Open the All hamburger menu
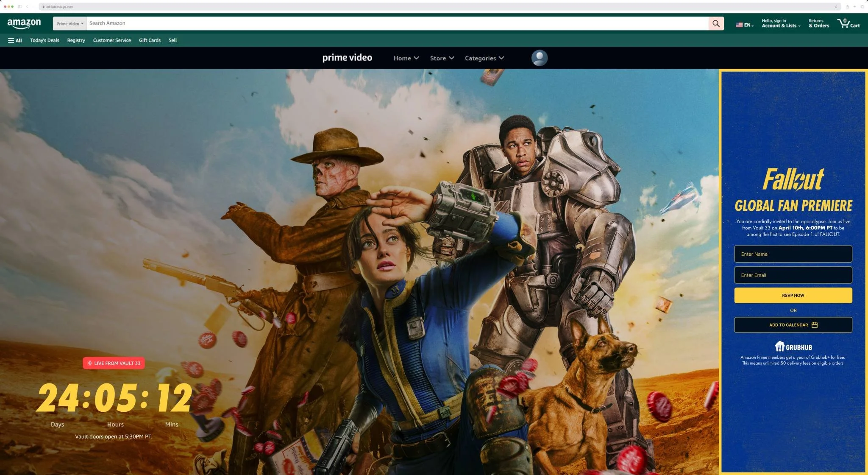 pos(15,40)
